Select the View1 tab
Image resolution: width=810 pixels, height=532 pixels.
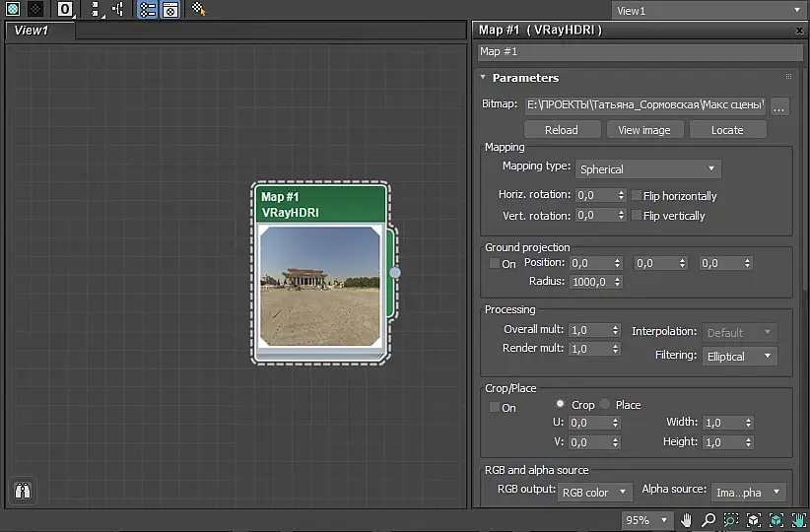(x=32, y=31)
